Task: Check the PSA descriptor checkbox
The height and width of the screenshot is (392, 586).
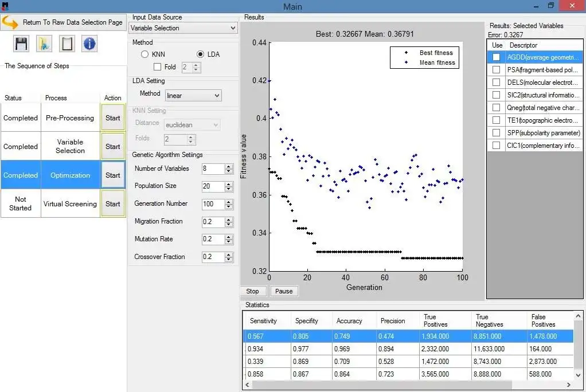Action: (x=497, y=70)
